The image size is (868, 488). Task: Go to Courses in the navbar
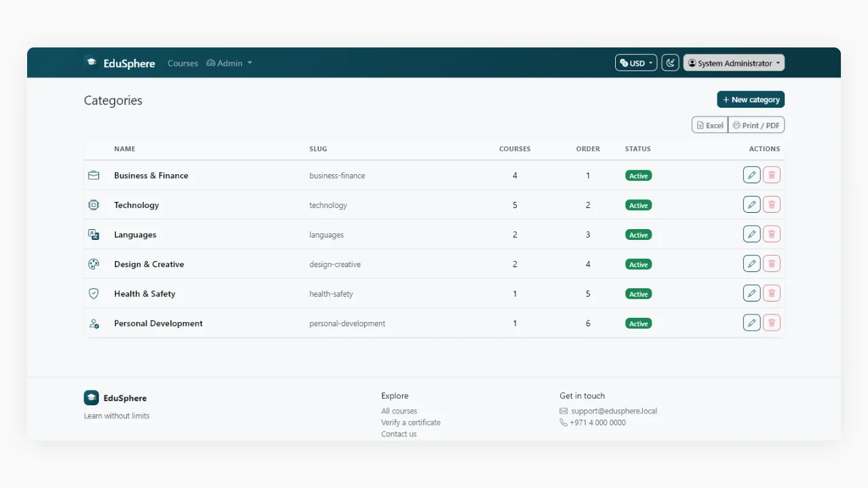(x=183, y=63)
